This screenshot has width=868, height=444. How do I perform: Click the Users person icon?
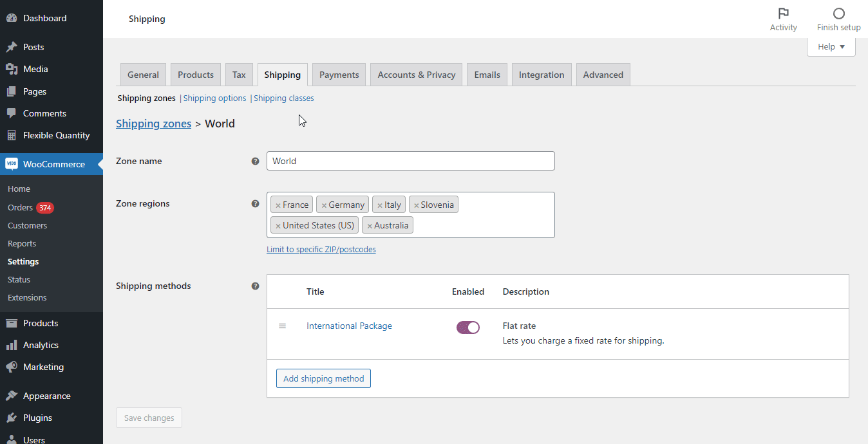[x=12, y=439]
